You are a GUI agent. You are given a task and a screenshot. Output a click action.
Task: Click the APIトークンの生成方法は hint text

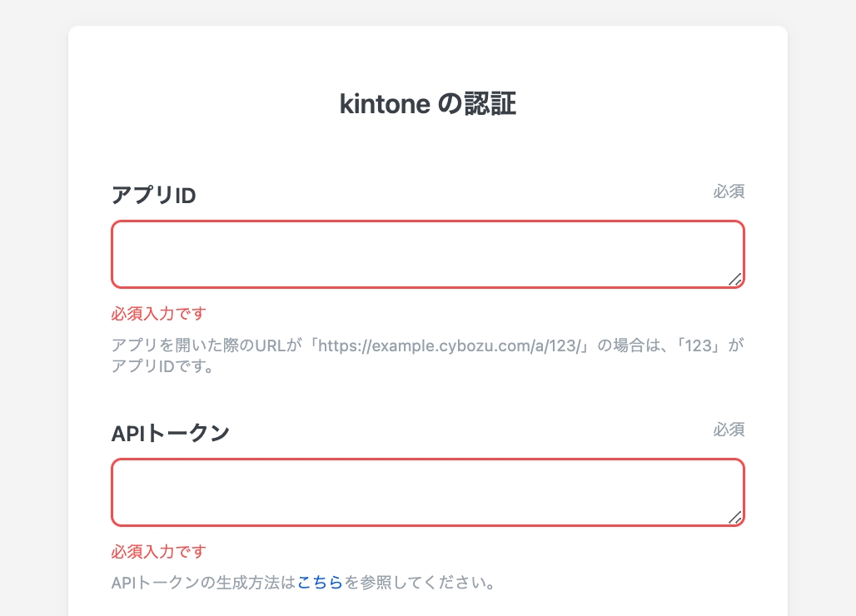204,583
